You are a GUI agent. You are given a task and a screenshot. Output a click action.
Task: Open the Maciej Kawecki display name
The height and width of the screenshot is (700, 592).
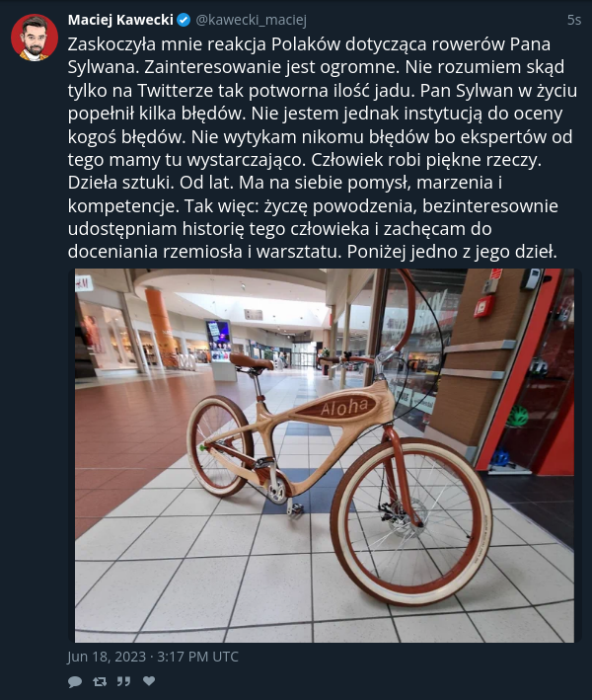[120, 20]
